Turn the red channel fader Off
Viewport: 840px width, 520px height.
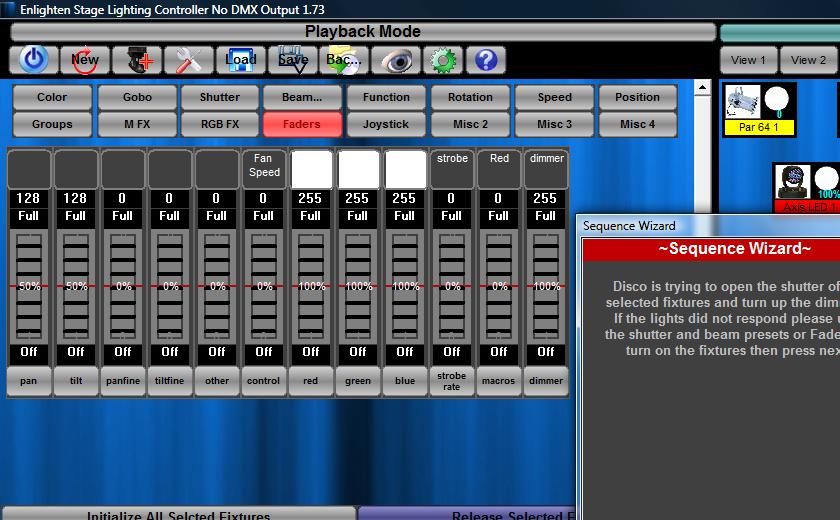(310, 352)
